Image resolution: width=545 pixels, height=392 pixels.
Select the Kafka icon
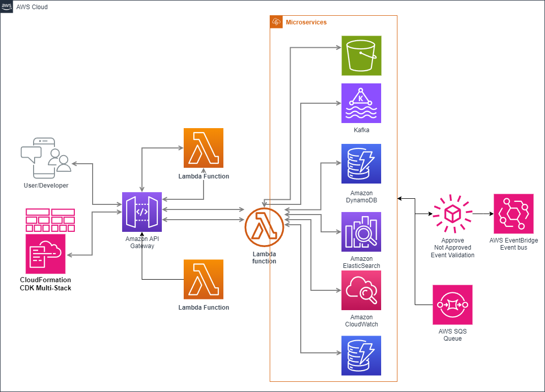point(361,103)
